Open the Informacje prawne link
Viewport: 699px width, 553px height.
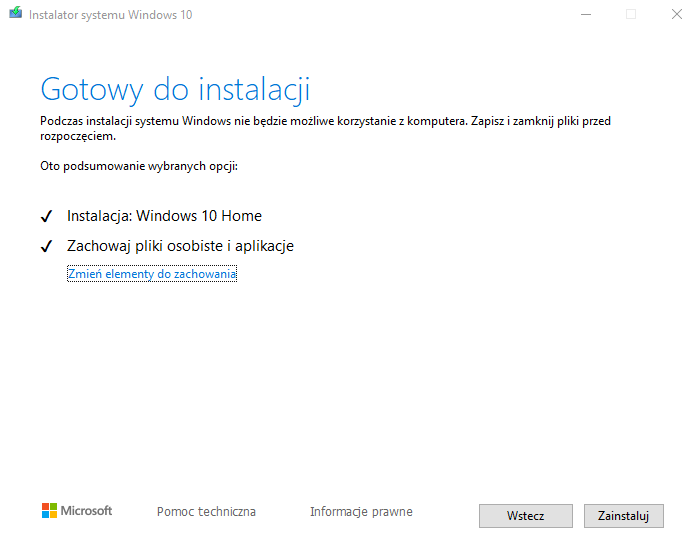tap(362, 512)
